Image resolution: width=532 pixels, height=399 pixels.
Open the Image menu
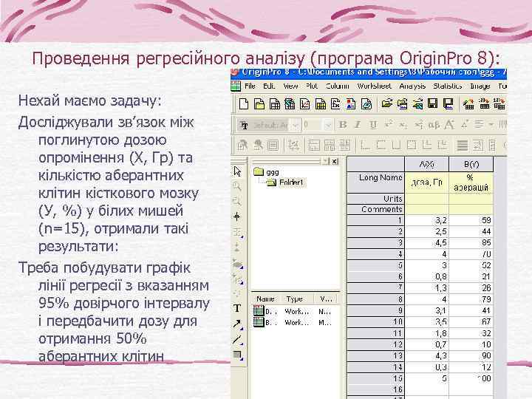[480, 86]
